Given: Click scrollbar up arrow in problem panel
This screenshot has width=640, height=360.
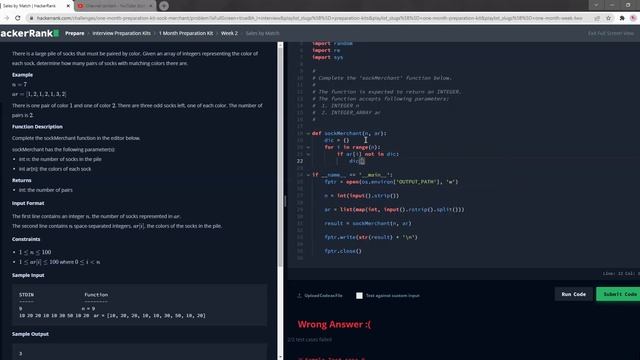Looking at the screenshot, I should [x=280, y=45].
